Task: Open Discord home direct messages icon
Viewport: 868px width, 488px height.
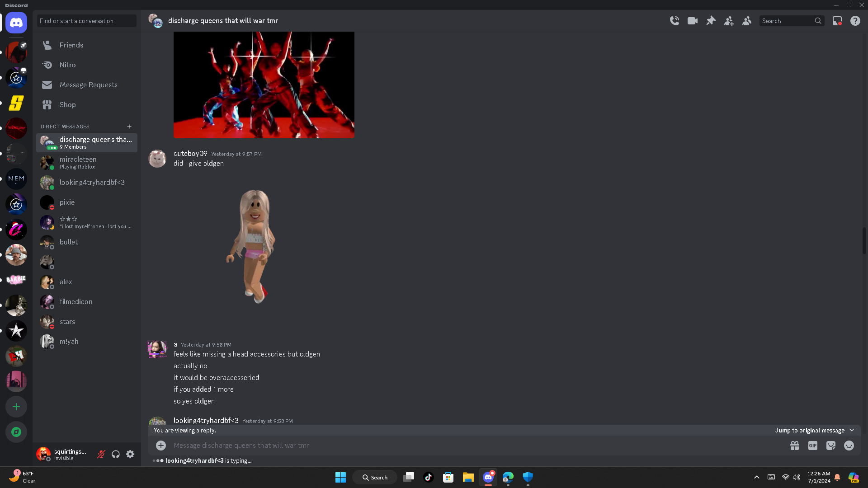Action: 16,23
